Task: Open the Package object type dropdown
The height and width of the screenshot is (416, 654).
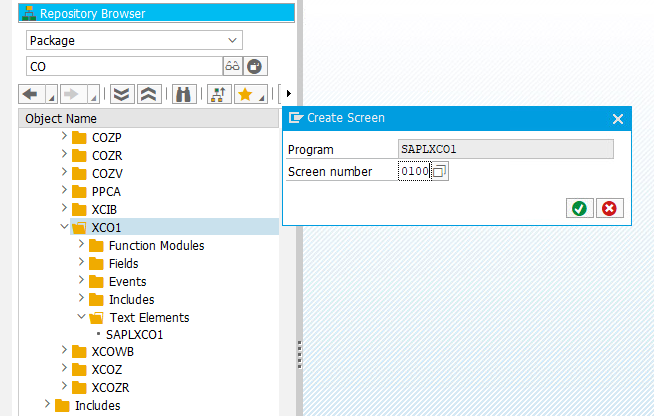Action: click(134, 41)
